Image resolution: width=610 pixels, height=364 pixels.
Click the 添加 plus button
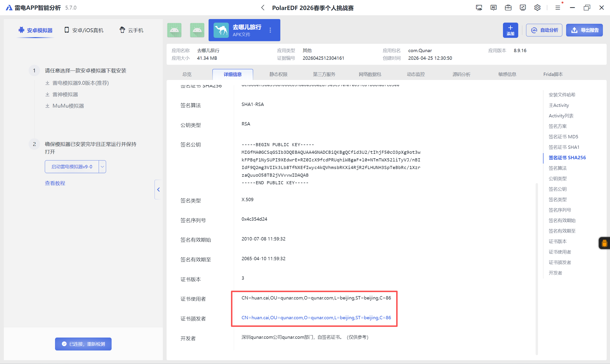[510, 30]
